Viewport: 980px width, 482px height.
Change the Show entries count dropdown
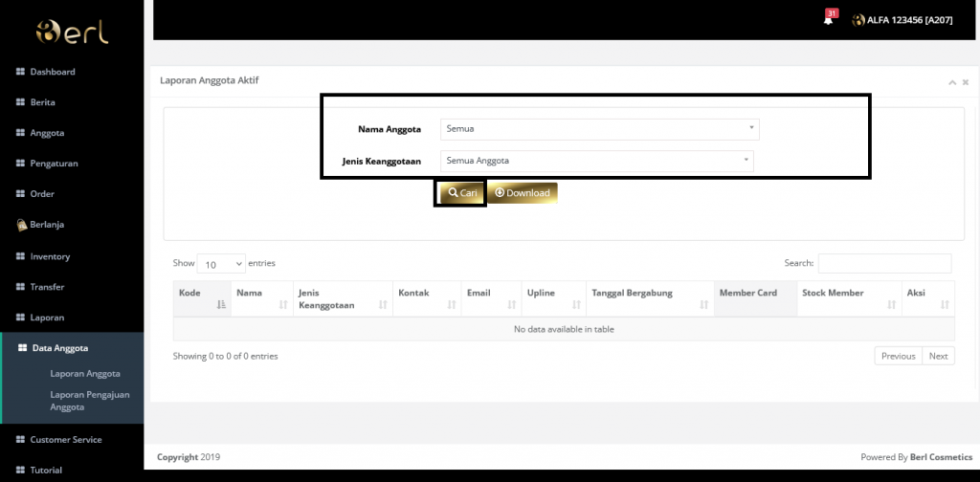(x=221, y=264)
